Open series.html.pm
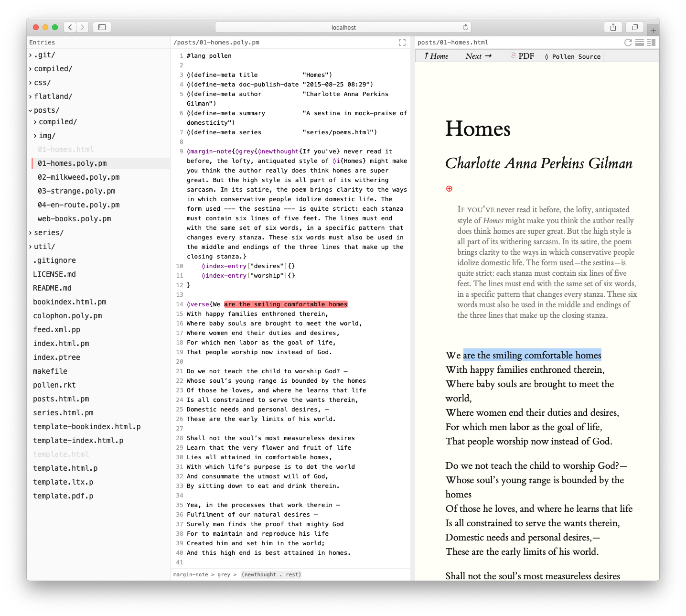Viewport: 686px width, 616px height. pos(63,413)
